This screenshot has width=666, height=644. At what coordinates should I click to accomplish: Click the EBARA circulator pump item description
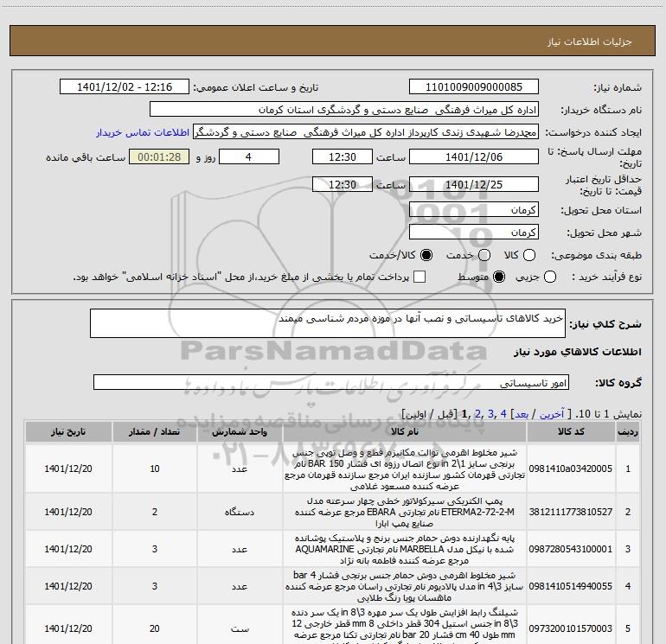click(x=405, y=512)
